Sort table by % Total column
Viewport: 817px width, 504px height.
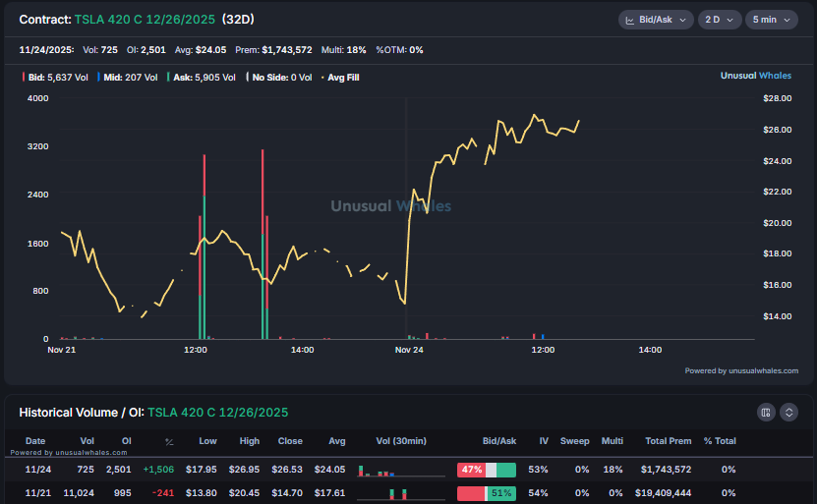[720, 441]
